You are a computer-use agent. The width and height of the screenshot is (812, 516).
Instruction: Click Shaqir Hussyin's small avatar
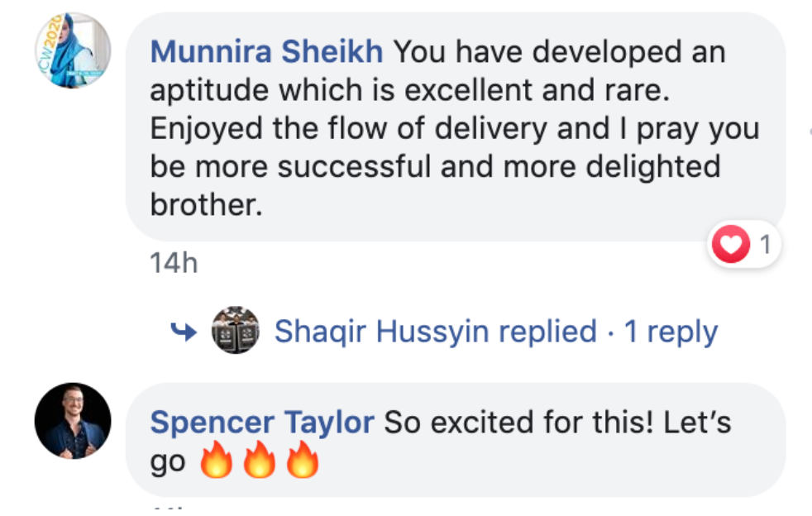coord(236,332)
